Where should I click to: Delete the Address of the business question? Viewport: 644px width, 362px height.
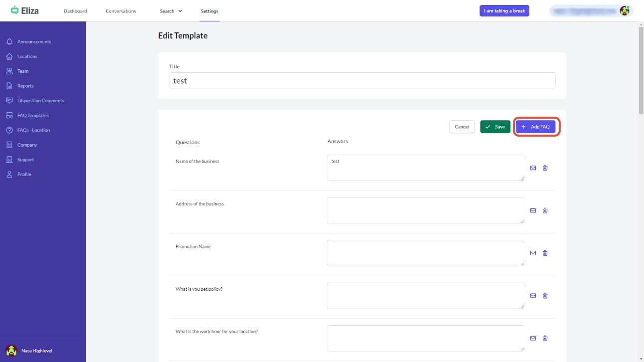click(545, 210)
